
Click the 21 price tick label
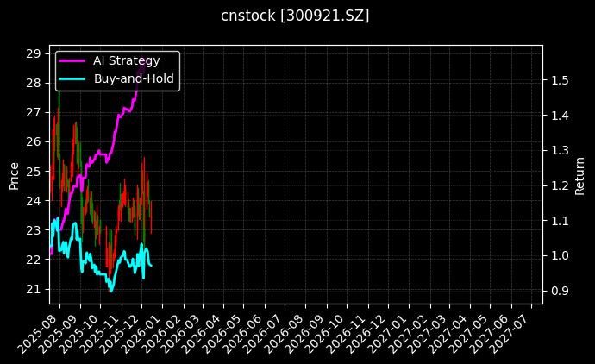click(x=34, y=288)
